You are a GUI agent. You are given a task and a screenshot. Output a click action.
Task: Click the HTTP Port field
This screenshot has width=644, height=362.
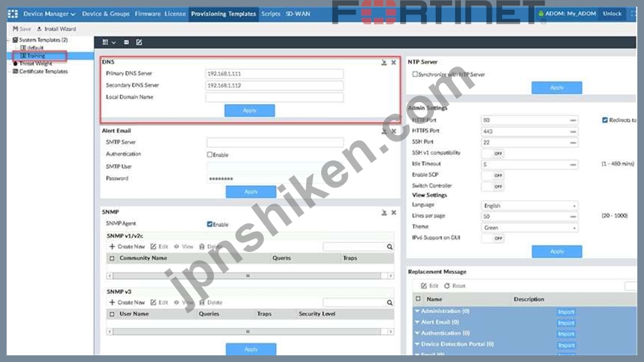point(529,120)
